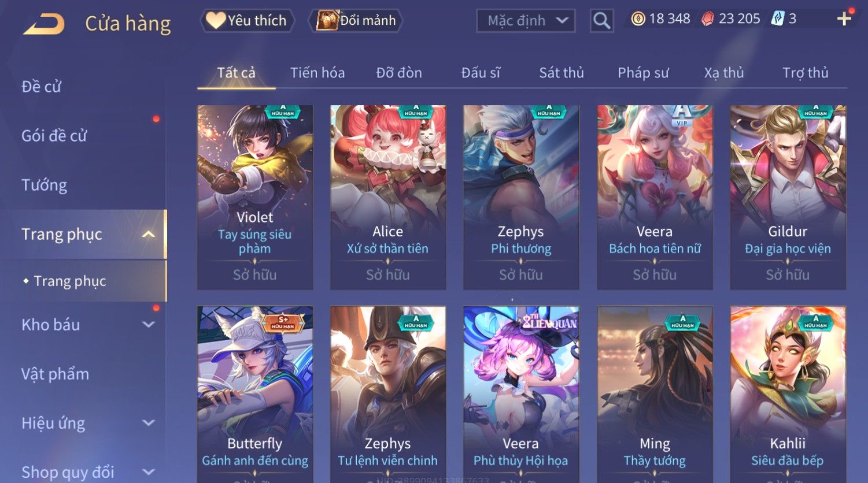
Task: Tap the plus icon to add currency
Action: [x=844, y=19]
